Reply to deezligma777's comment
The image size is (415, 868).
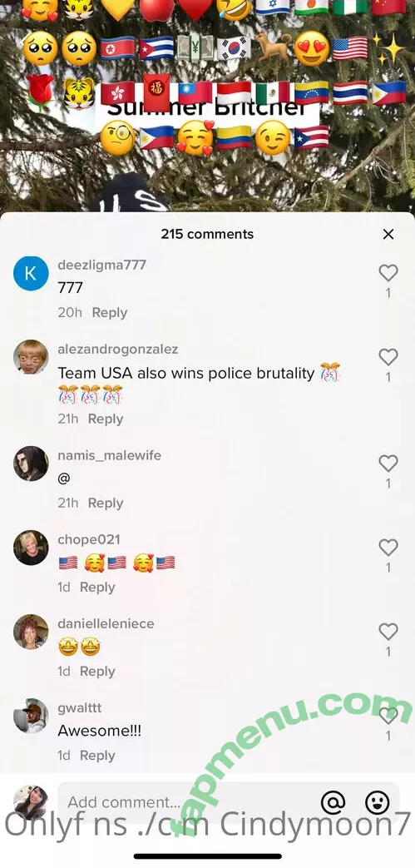(x=110, y=313)
